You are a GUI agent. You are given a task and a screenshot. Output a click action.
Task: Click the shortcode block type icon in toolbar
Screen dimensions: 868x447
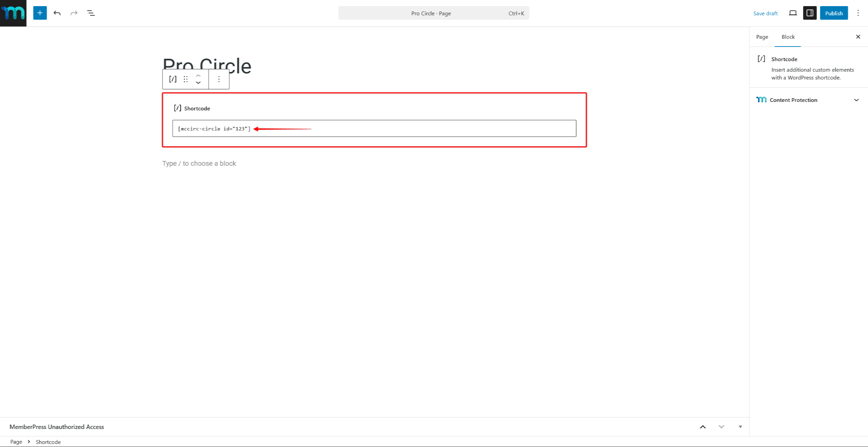(172, 79)
